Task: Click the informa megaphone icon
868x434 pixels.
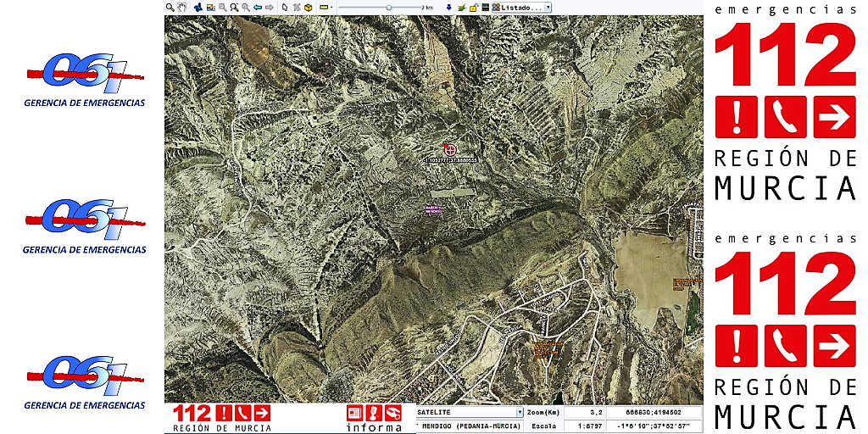Action: click(393, 413)
